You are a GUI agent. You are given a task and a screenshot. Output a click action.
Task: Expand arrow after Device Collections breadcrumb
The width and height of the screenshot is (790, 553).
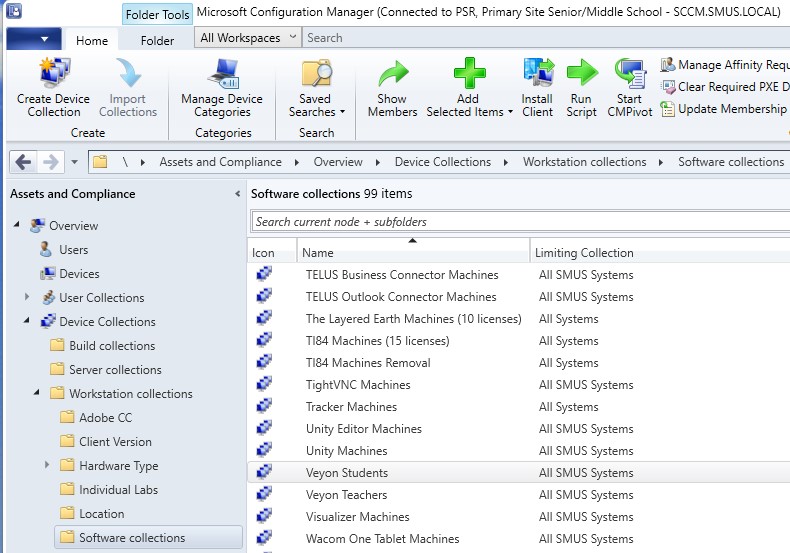coord(506,162)
